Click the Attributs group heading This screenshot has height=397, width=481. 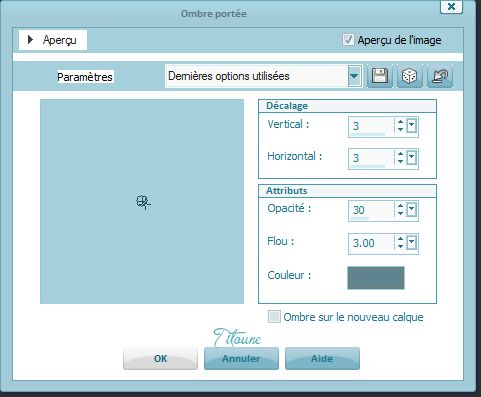coord(286,191)
